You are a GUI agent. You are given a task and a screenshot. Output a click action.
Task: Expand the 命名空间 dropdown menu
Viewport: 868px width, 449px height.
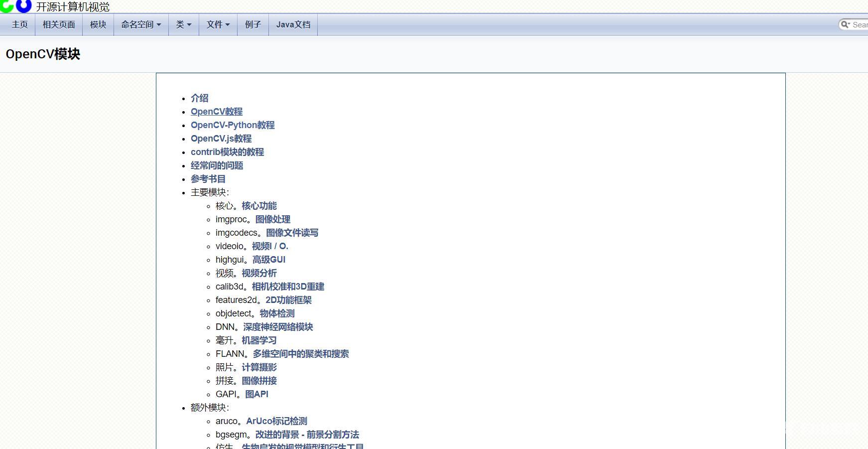coord(141,24)
